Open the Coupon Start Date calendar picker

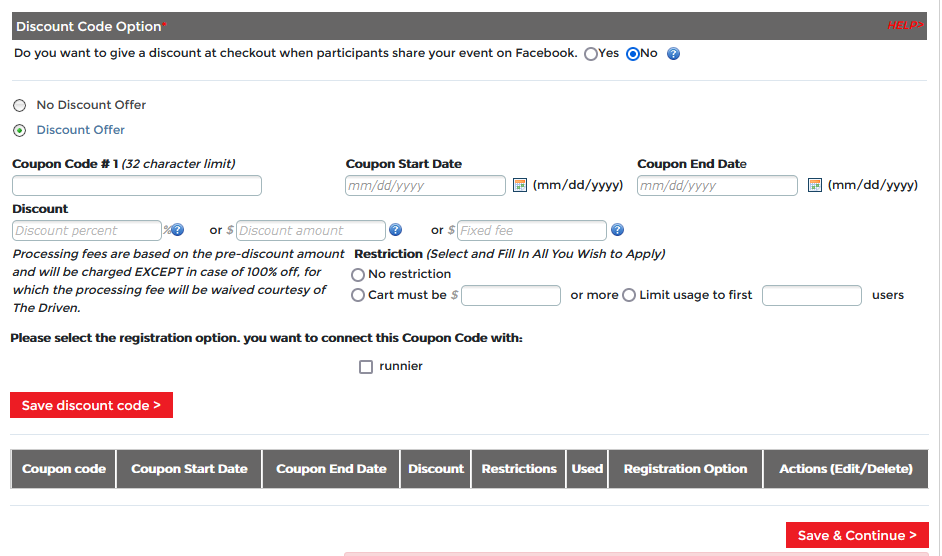coord(520,185)
